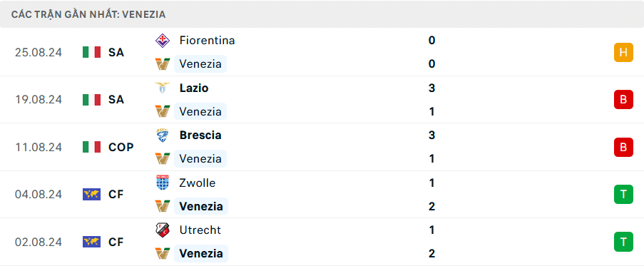The height and width of the screenshot is (266, 644).
Task: Click the COP competition label
Action: (121, 147)
